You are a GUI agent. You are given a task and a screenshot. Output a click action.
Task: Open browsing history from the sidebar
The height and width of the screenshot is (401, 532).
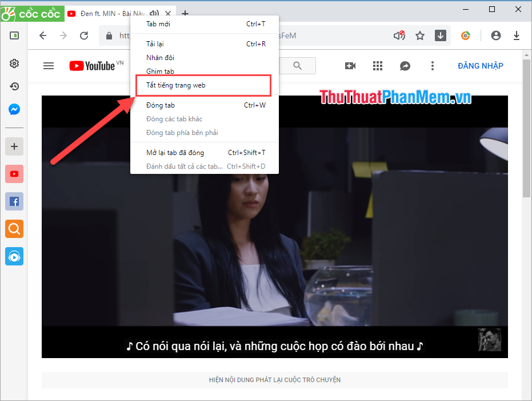point(14,86)
